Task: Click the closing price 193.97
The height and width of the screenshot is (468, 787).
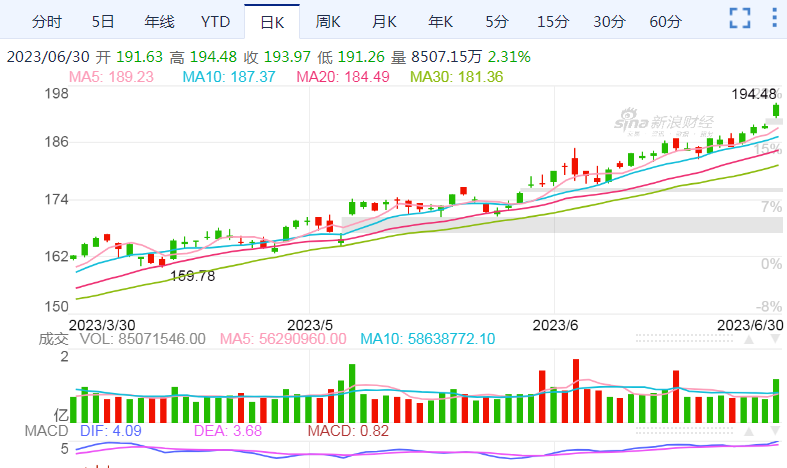Action: coord(287,57)
